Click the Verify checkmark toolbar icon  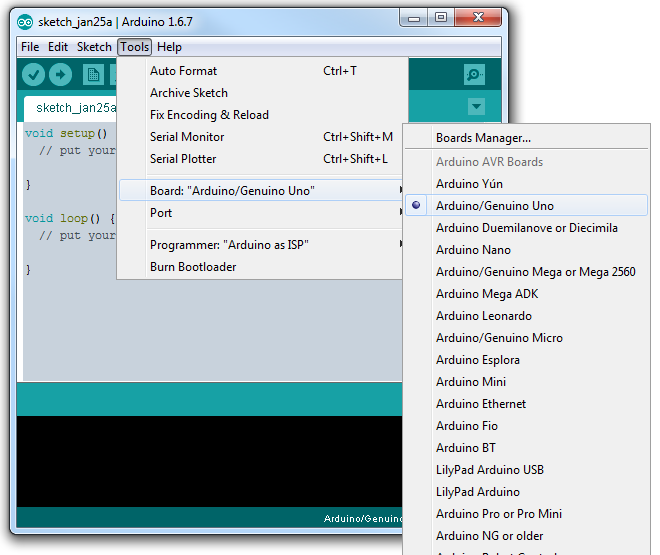point(33,75)
